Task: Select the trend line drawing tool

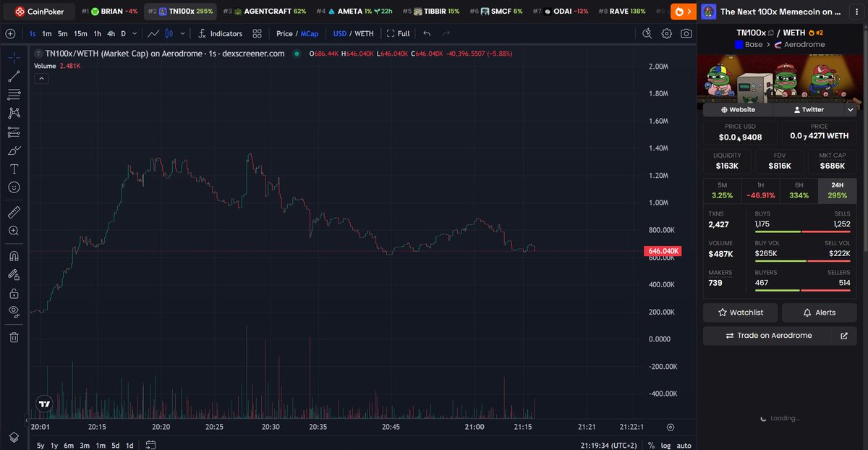Action: pyautogui.click(x=14, y=76)
